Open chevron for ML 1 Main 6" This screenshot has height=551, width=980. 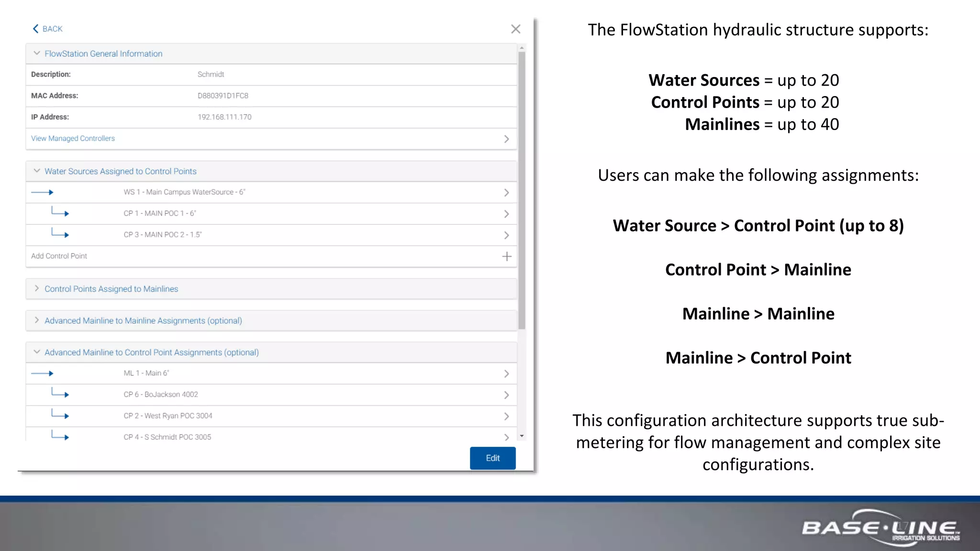click(506, 374)
